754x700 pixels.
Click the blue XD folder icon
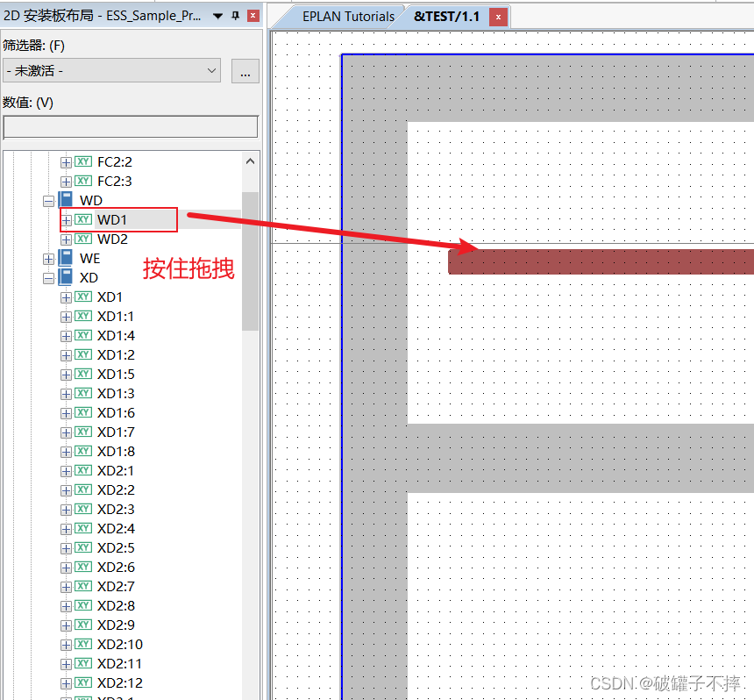pyautogui.click(x=65, y=277)
